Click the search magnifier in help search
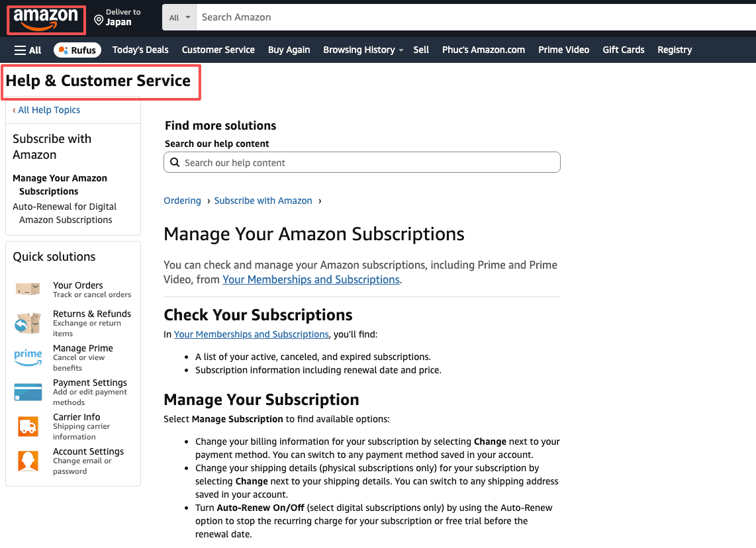Screen dimensions: 756x548 click(175, 162)
